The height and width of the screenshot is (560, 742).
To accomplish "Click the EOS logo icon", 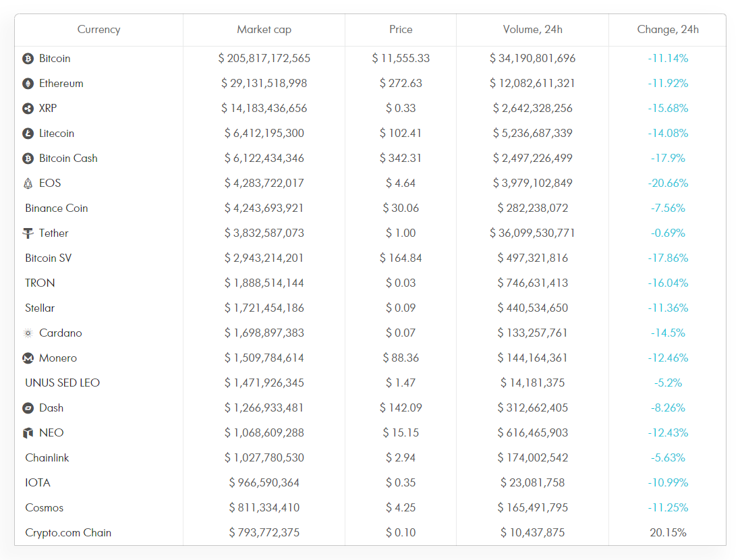I will 28,184.
